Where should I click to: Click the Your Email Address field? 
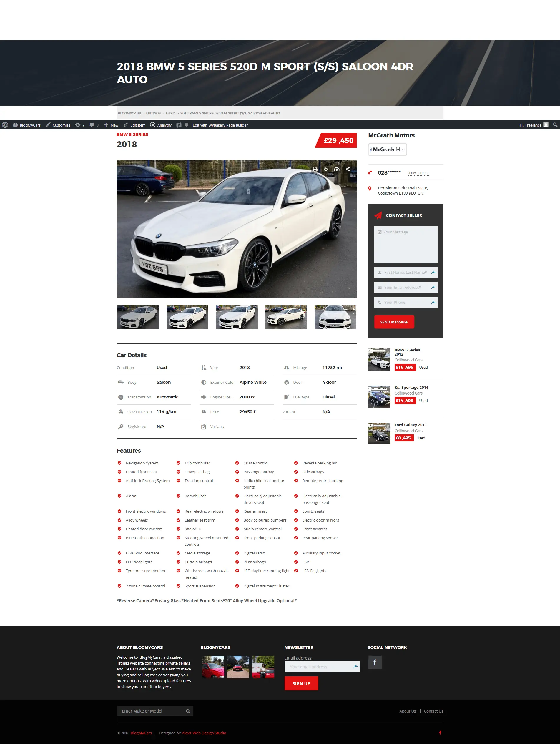coord(406,287)
